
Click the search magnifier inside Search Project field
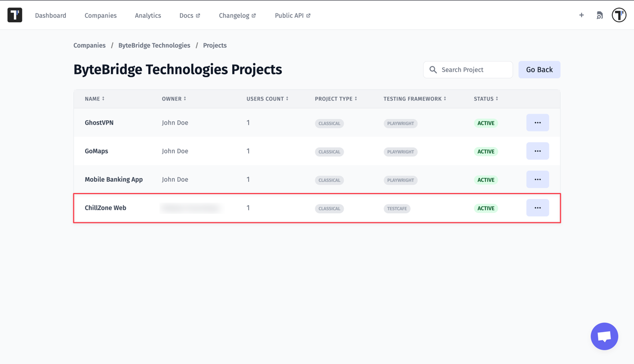click(433, 70)
